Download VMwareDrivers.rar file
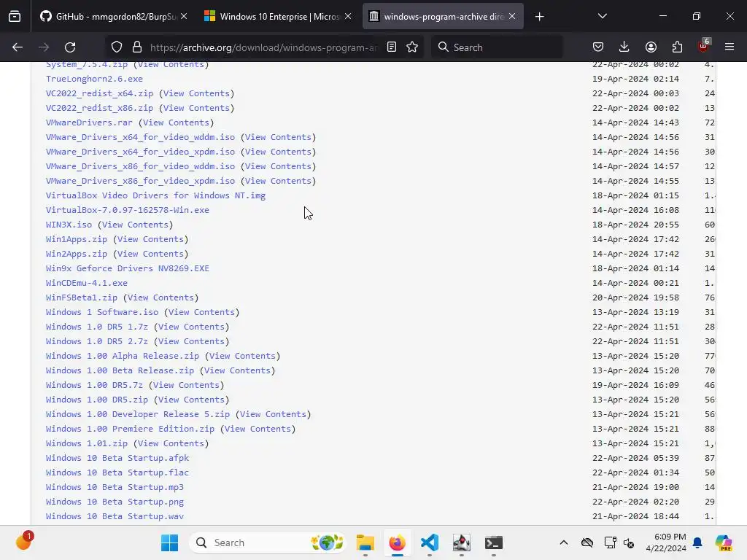The image size is (747, 560). click(x=89, y=122)
